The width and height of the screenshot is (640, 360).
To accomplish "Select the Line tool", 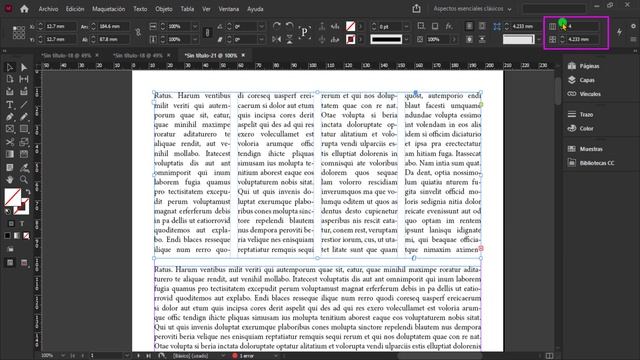I will [24, 104].
